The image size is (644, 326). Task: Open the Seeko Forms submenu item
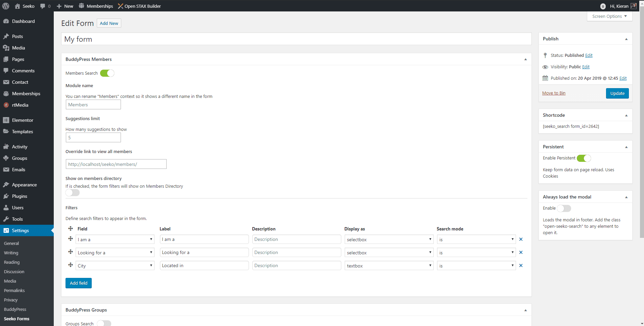17,319
